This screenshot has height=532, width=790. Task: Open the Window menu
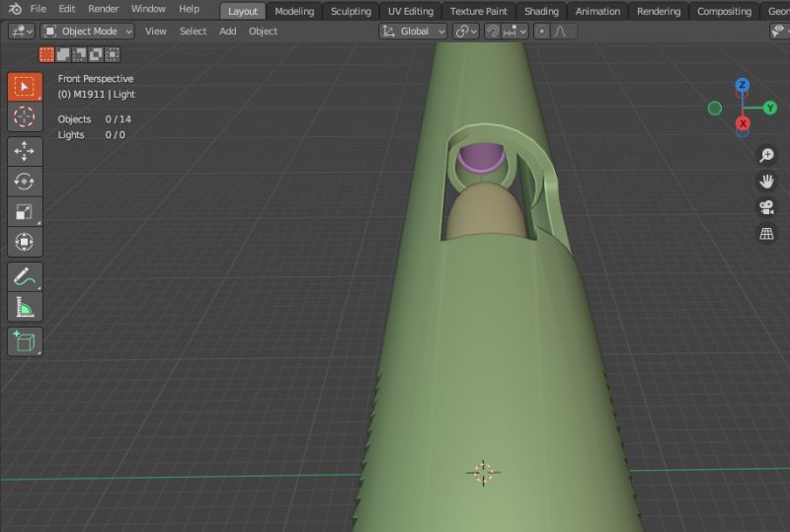point(148,9)
